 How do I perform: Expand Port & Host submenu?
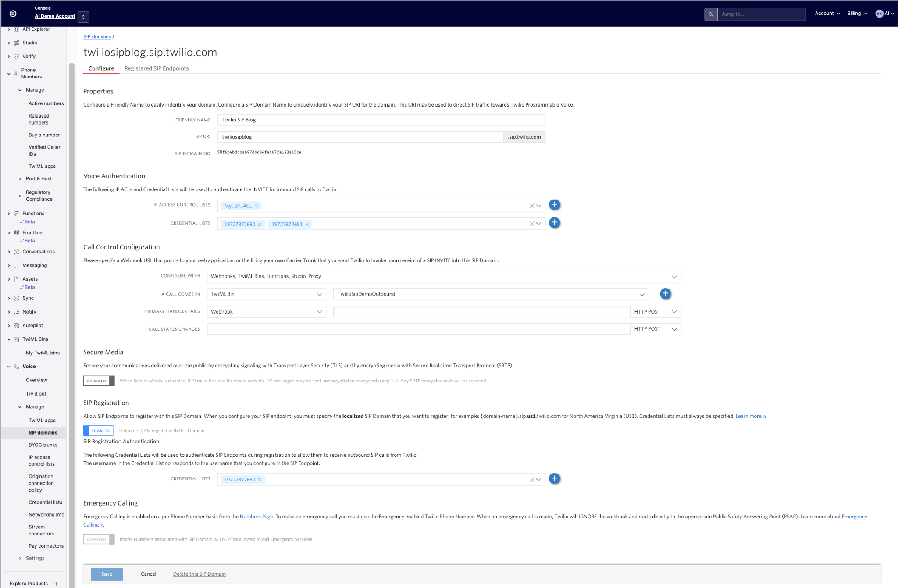[20, 179]
